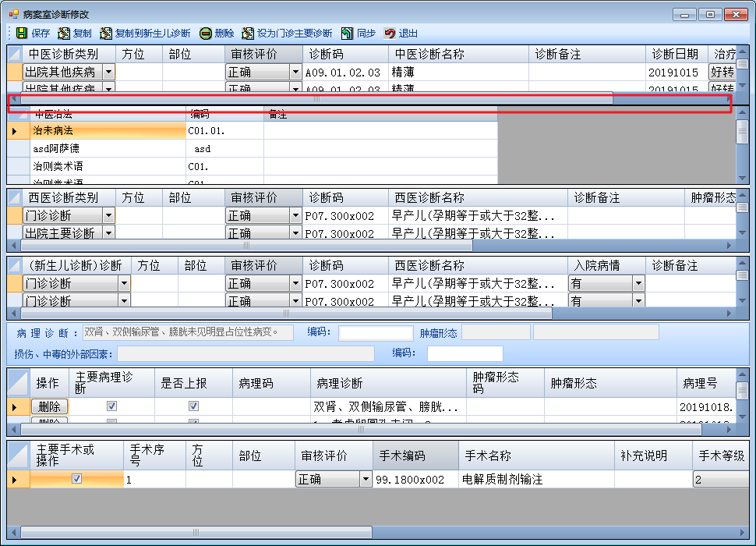Toggle 主要手术或操作 checkbox for surgery row 1
The image size is (756, 546).
click(76, 478)
